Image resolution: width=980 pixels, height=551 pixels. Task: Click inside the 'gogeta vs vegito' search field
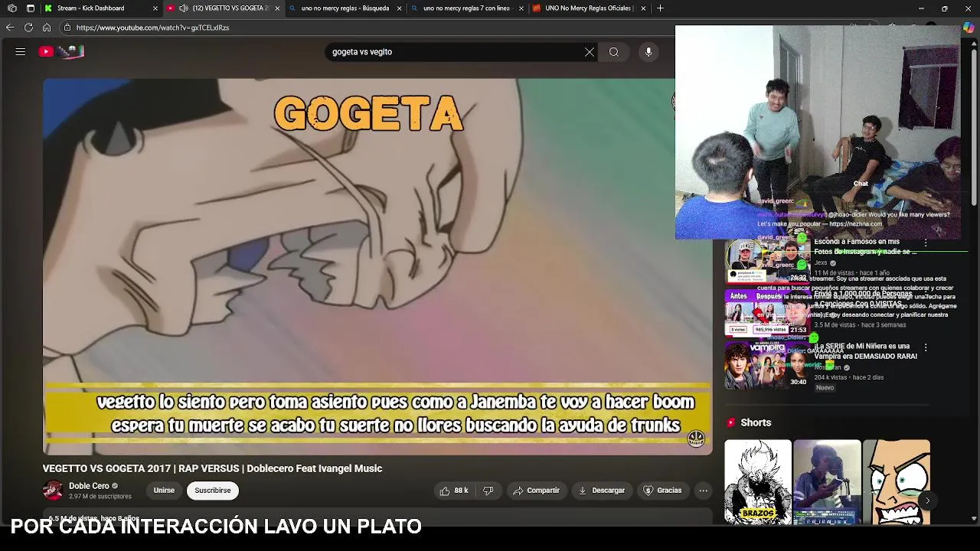tap(456, 52)
